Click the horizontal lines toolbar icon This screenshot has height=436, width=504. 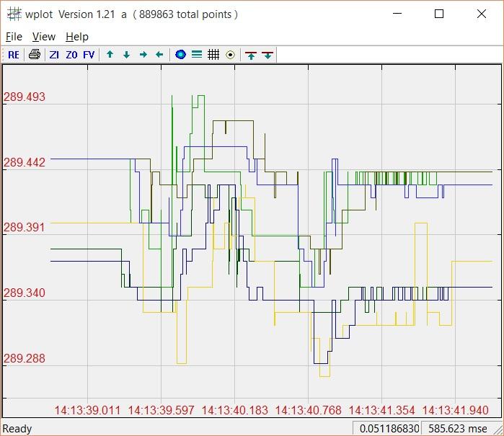coord(197,55)
